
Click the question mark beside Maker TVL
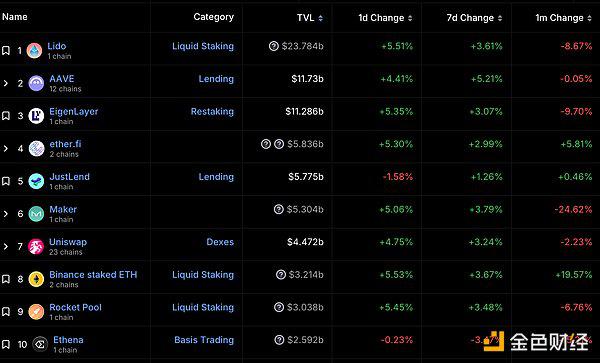point(279,209)
